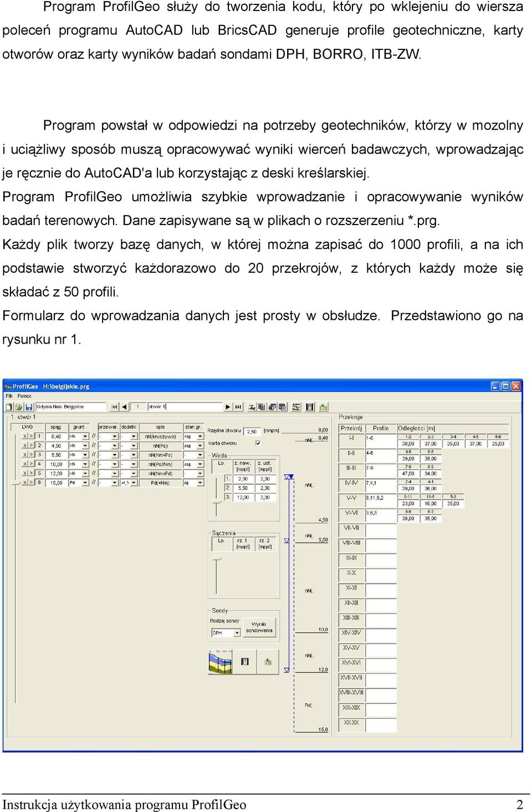Click the Sączenia table slider handle

[217, 558]
